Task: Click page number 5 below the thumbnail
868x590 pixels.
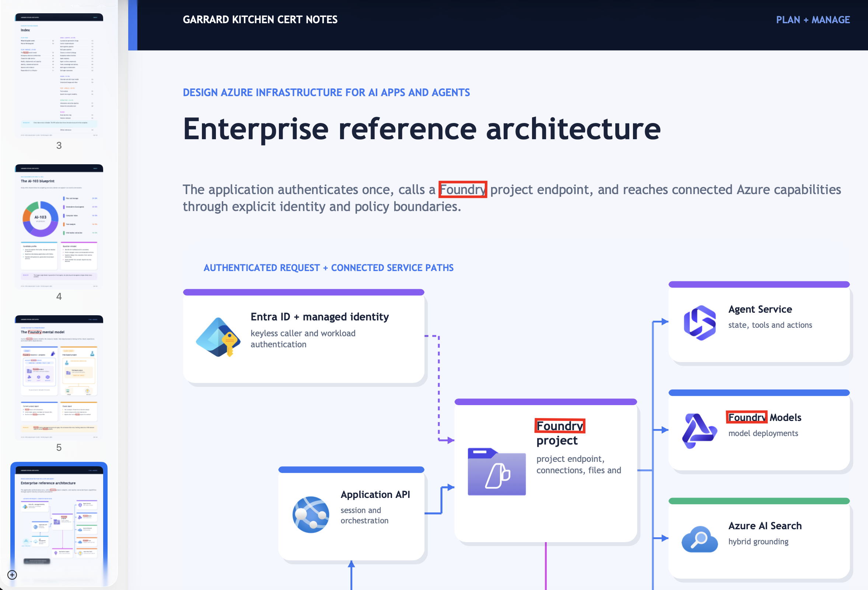Action: pyautogui.click(x=59, y=447)
